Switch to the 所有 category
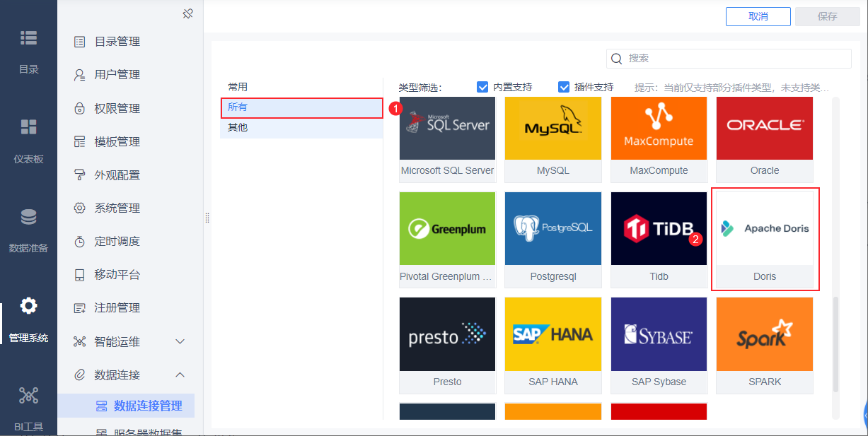Screen dimensions: 868x436 301,107
